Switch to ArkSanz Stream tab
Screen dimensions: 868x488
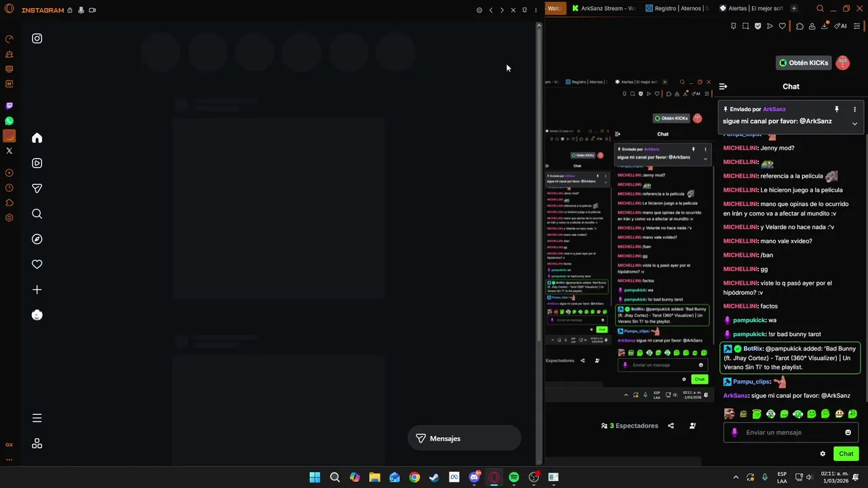pos(603,9)
